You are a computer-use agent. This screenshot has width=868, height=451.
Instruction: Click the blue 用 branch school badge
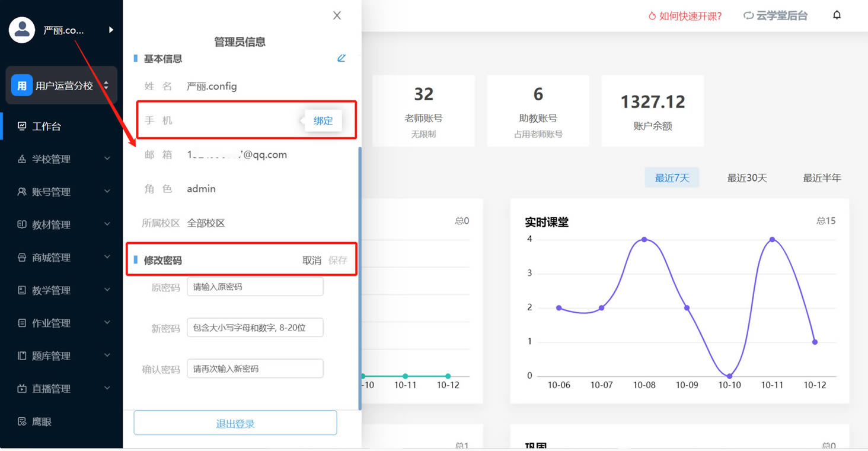[22, 85]
